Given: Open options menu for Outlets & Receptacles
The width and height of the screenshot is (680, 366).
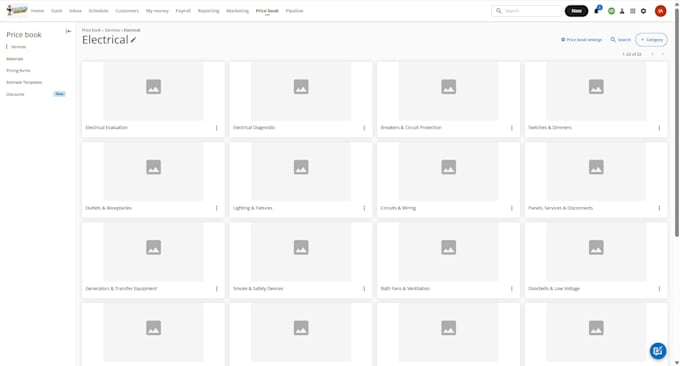Looking at the screenshot, I should click(x=217, y=208).
